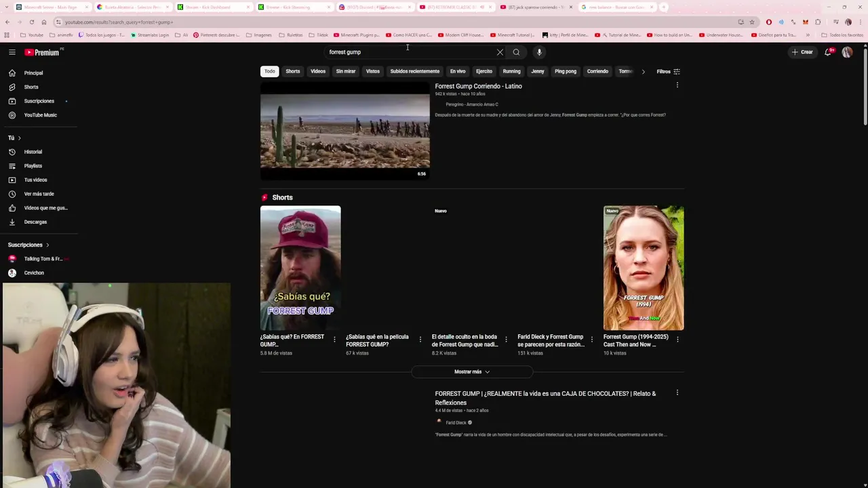Image resolution: width=868 pixels, height=488 pixels.
Task: Open the notifications bell
Action: tap(828, 52)
